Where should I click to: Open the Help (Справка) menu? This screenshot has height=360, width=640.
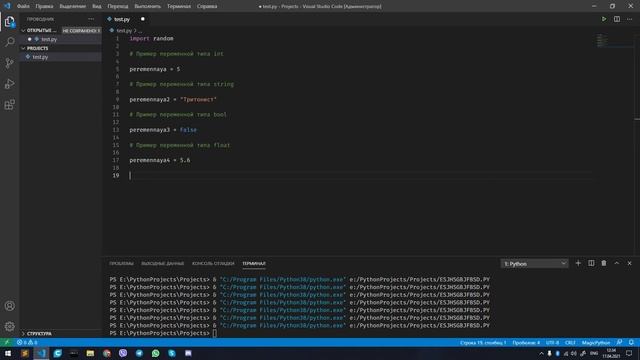207,6
